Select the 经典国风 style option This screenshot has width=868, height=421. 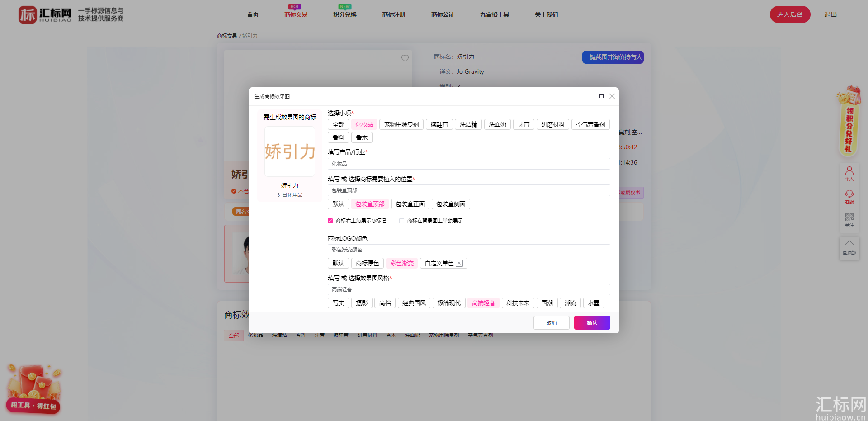pyautogui.click(x=414, y=303)
